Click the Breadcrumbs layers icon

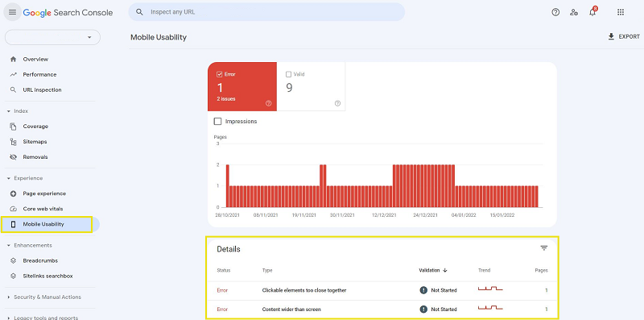tap(13, 261)
